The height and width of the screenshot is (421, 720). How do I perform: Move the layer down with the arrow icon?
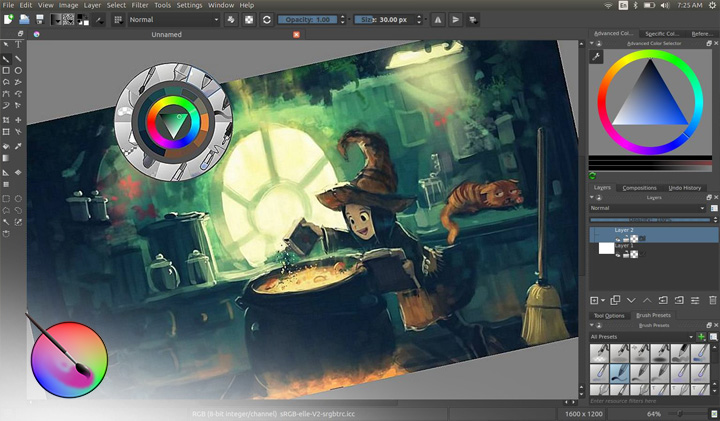631,300
